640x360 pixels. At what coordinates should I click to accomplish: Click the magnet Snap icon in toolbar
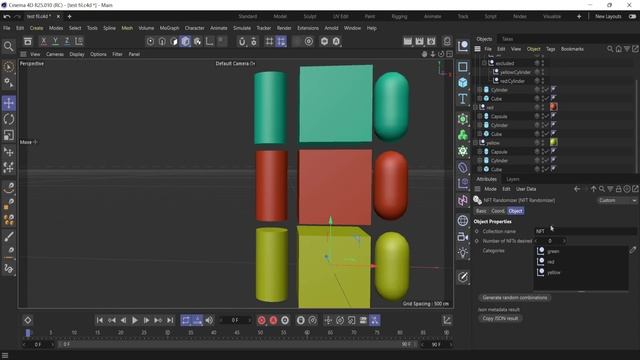tap(242, 41)
